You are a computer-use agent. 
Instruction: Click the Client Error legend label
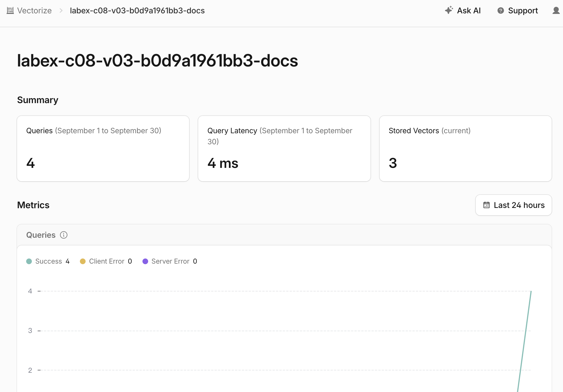coord(107,261)
